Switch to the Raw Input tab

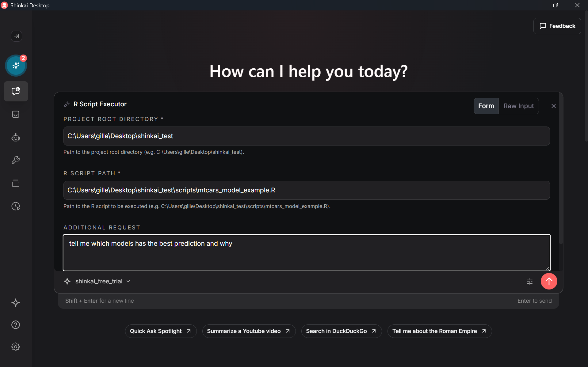pos(518,106)
